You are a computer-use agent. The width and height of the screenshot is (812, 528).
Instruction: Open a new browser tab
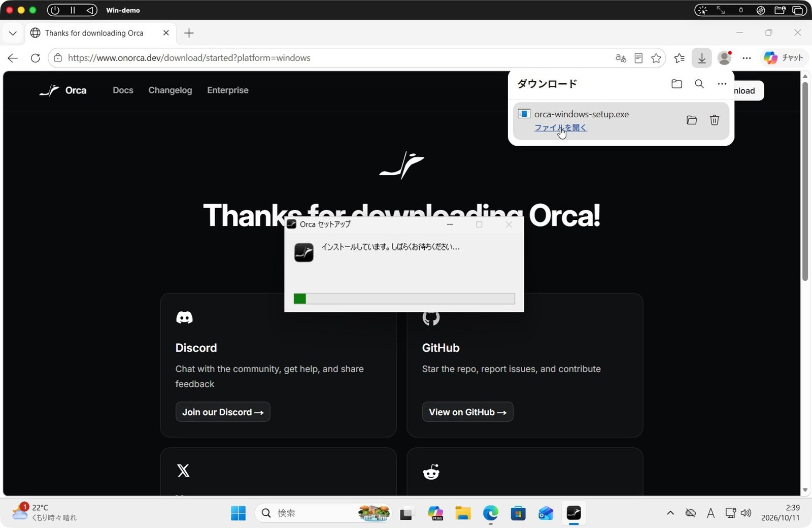pos(189,33)
